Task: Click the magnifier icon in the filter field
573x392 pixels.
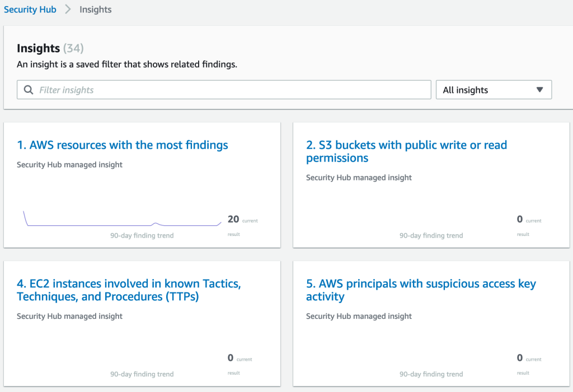Action: point(28,89)
